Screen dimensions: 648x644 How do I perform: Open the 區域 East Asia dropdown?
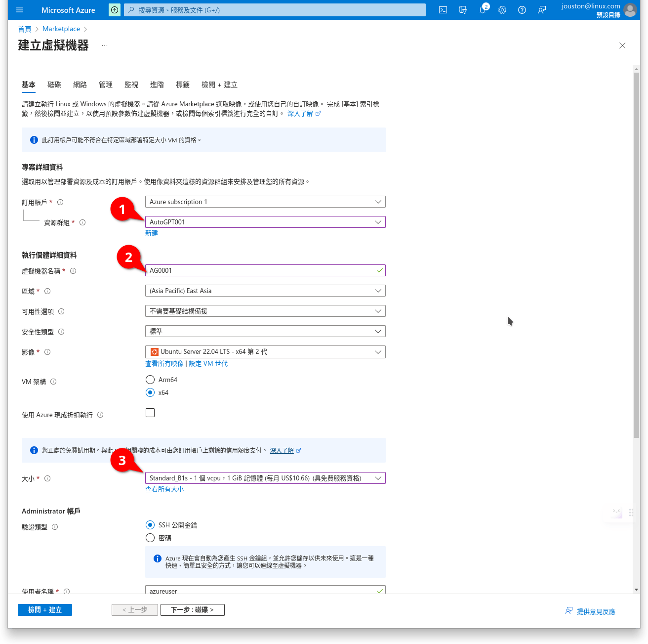pyautogui.click(x=265, y=291)
